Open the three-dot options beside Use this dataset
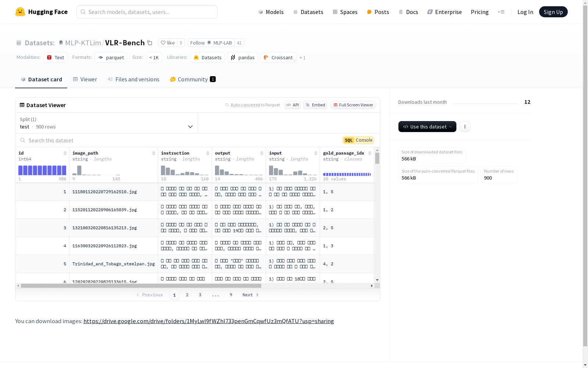Image resolution: width=588 pixels, height=368 pixels. [x=465, y=127]
